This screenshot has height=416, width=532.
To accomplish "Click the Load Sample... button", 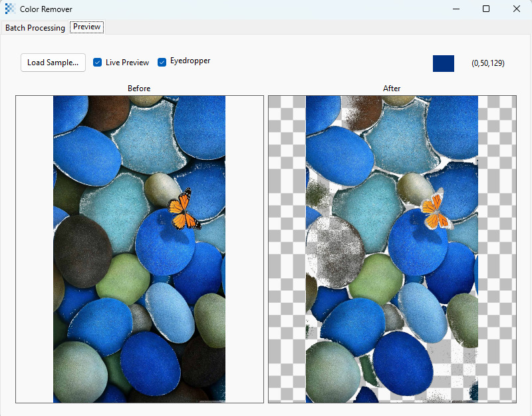I will point(53,63).
